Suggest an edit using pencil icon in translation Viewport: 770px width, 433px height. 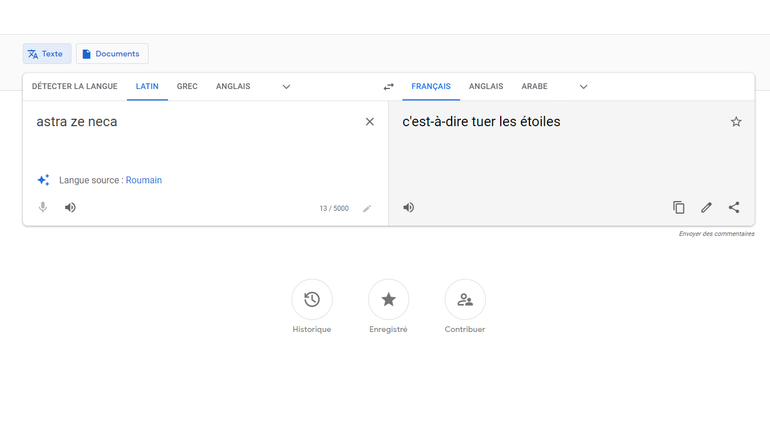click(x=706, y=208)
